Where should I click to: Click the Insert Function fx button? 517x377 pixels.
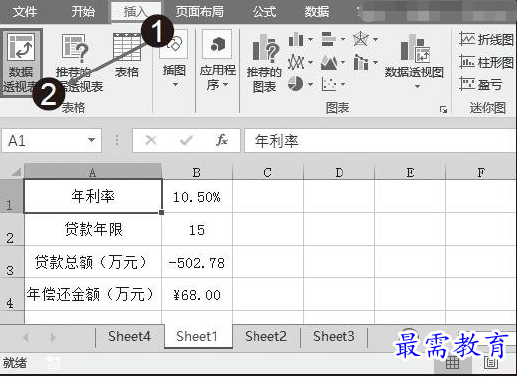click(x=222, y=140)
